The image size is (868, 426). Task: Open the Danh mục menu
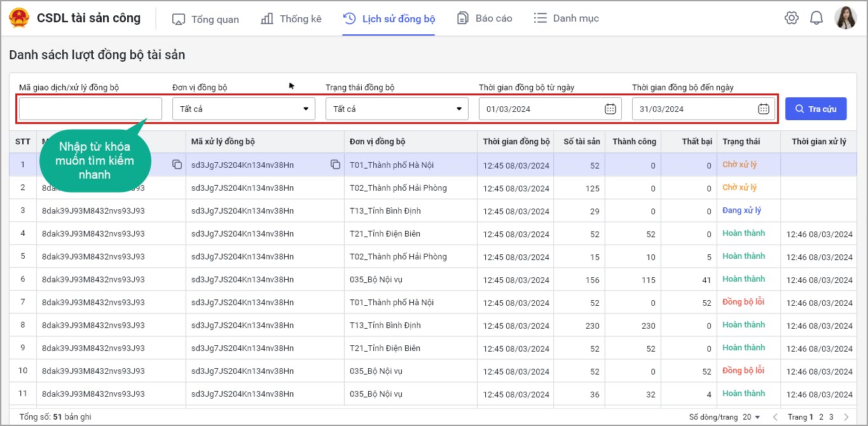tap(566, 18)
